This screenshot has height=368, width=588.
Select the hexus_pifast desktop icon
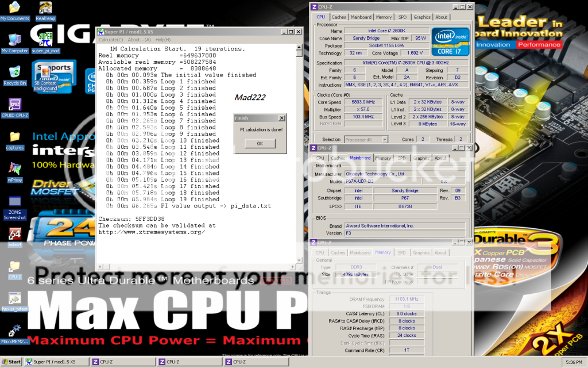pyautogui.click(x=14, y=301)
